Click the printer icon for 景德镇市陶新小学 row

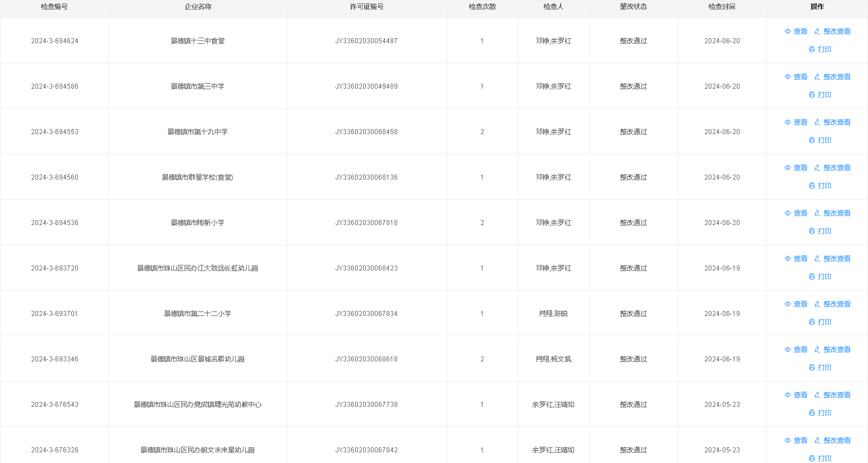pos(811,231)
